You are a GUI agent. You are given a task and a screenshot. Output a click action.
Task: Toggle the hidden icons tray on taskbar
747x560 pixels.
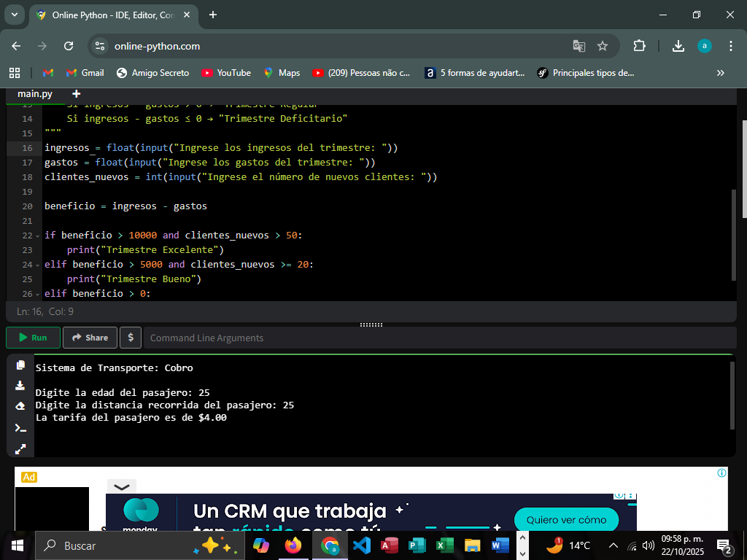point(614,545)
